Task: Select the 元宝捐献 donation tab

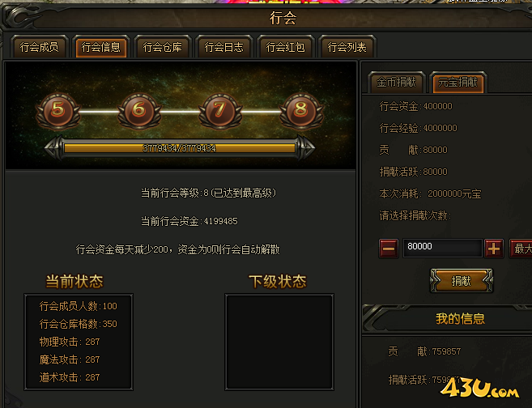Action: (x=458, y=82)
